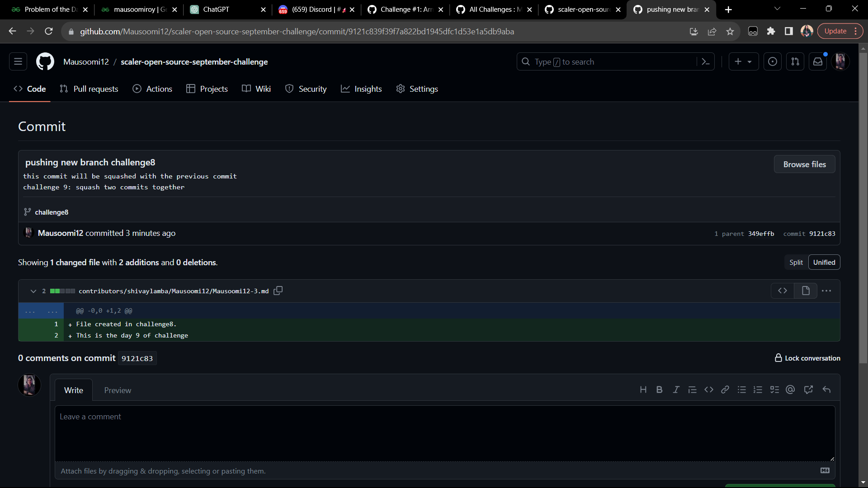Insert a code block in comment
868x488 pixels.
[x=708, y=390]
